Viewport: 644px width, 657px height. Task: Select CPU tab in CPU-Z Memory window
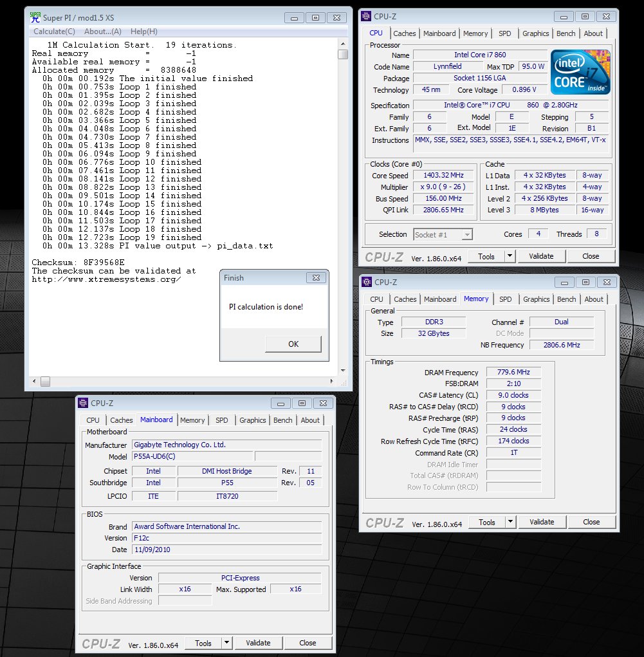pyautogui.click(x=376, y=299)
